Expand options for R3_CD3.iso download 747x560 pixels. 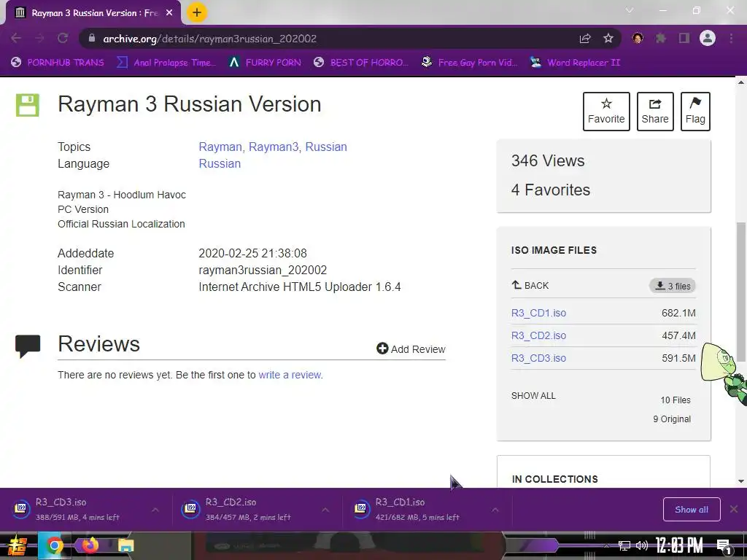click(155, 510)
